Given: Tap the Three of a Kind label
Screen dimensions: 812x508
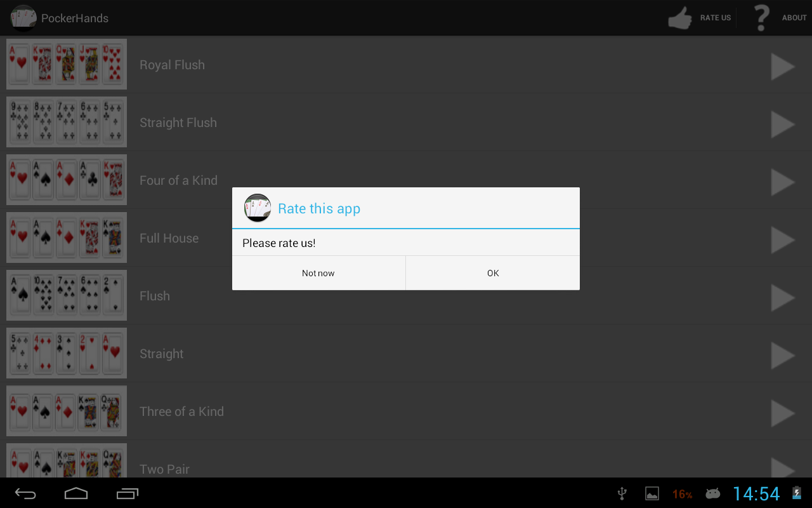Looking at the screenshot, I should point(181,411).
